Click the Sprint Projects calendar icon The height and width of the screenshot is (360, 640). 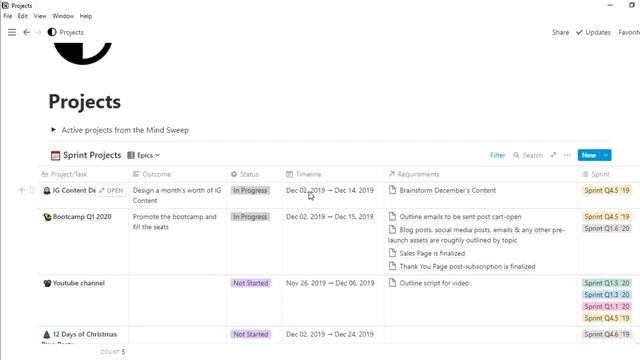tap(55, 156)
